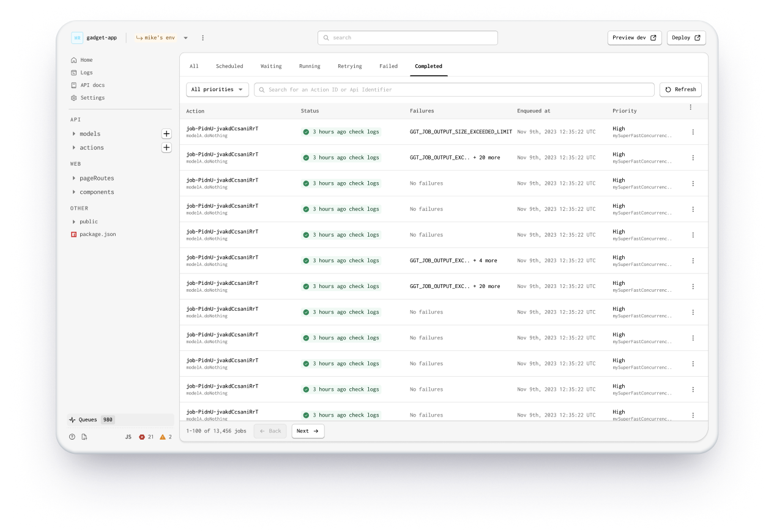Open the package.json file
The height and width of the screenshot is (532, 774).
point(94,234)
